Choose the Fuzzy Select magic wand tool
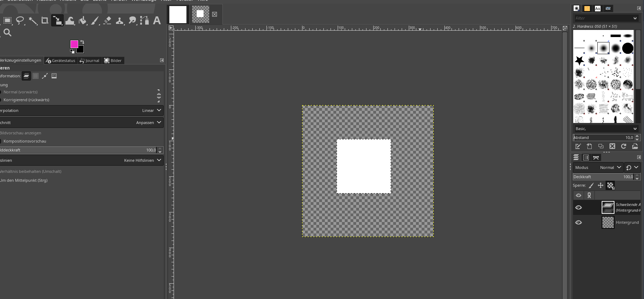The image size is (644, 299). click(33, 21)
